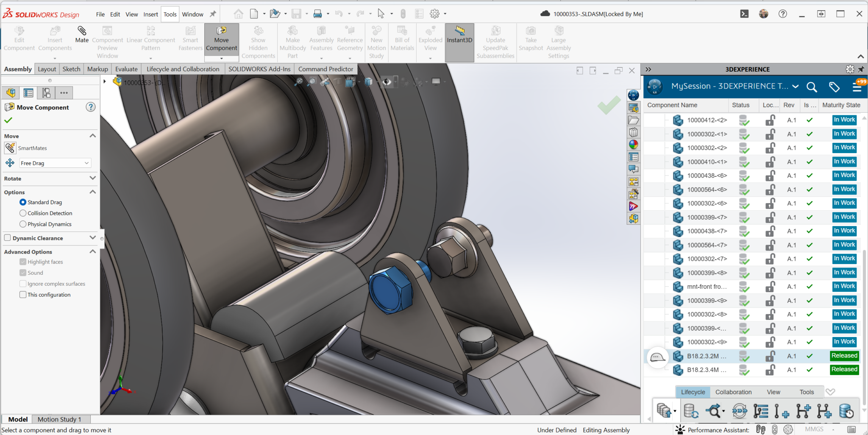Open the SmartMates button
Screen dimensions: 868x435
(x=10, y=148)
